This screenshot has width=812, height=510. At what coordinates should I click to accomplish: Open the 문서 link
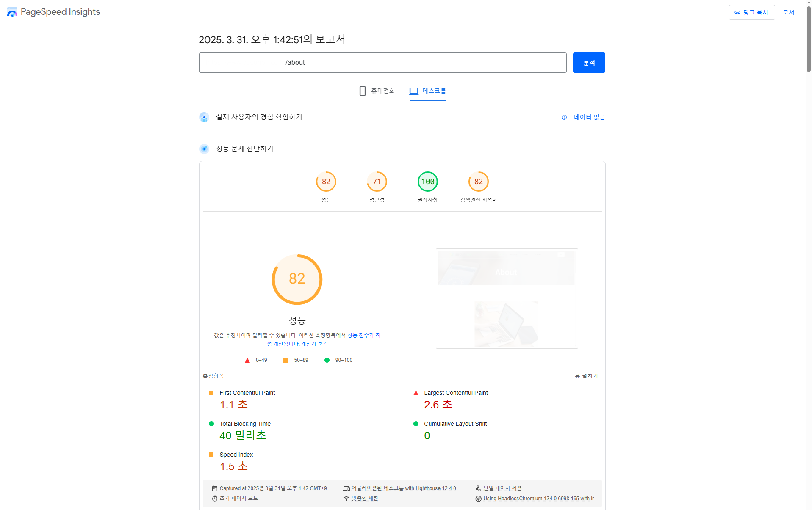pos(789,12)
